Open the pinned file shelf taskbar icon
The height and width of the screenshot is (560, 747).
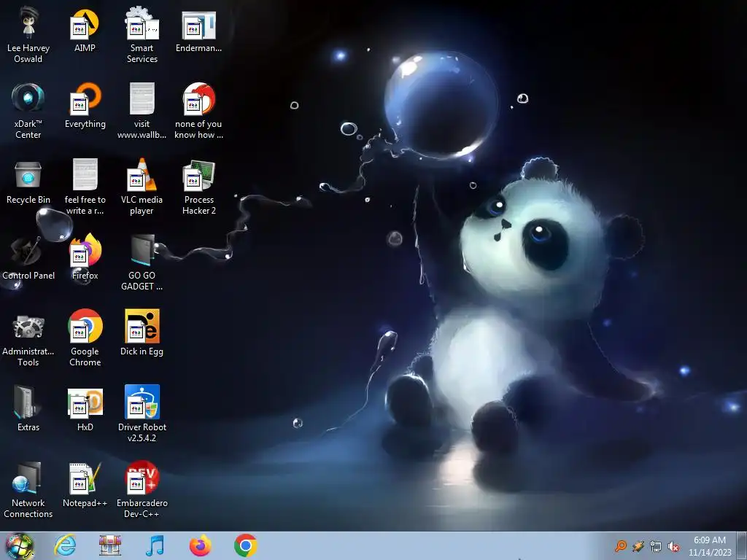coord(110,545)
